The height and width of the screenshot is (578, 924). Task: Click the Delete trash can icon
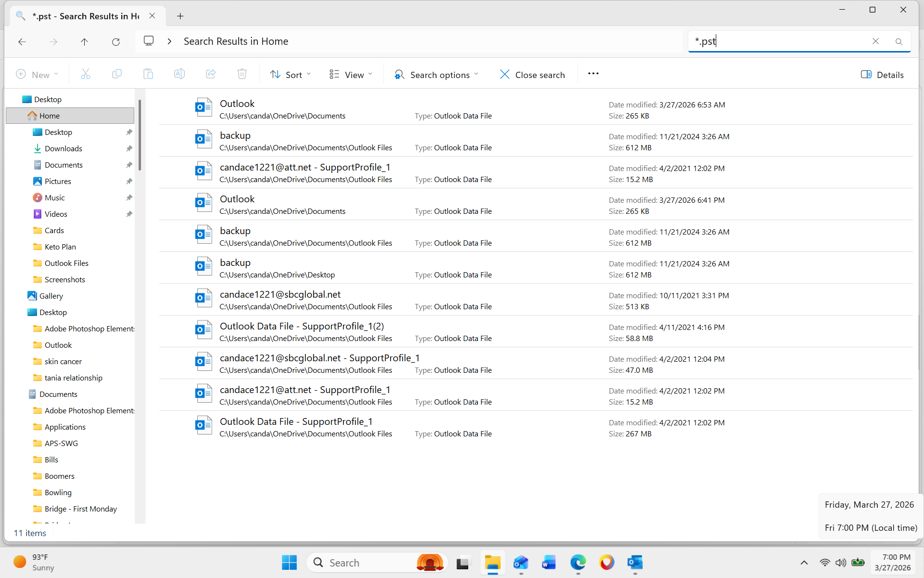(242, 74)
